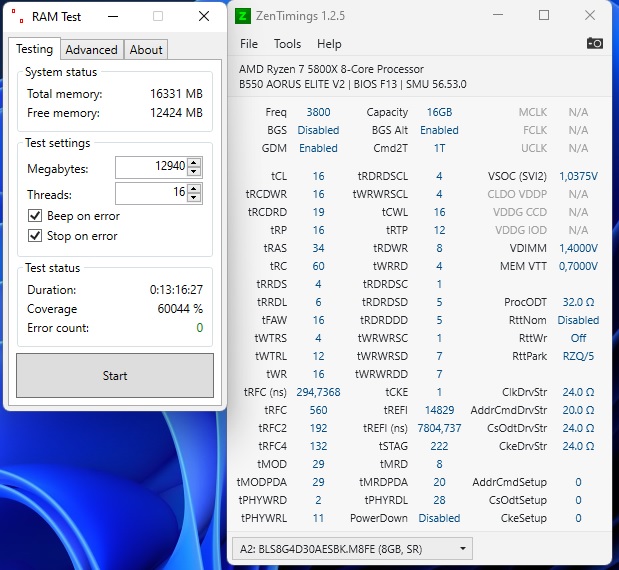Click the VSOC (SVI2) value 1,0375V
The image size is (619, 570).
tap(578, 176)
